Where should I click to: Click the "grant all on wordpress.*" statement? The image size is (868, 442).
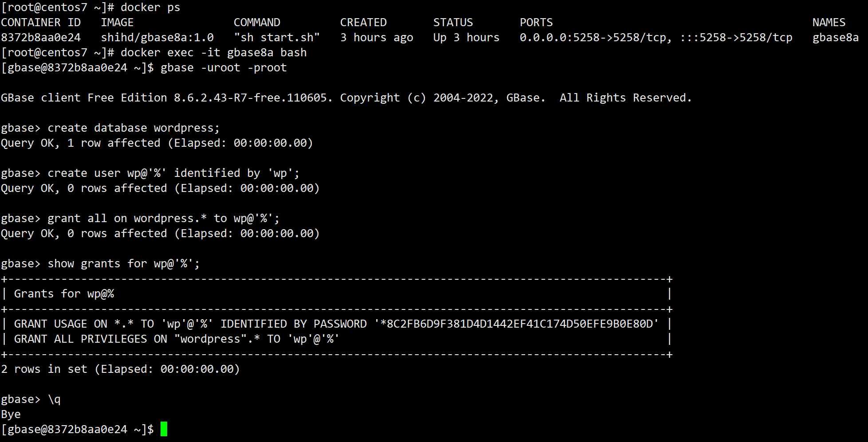click(163, 219)
